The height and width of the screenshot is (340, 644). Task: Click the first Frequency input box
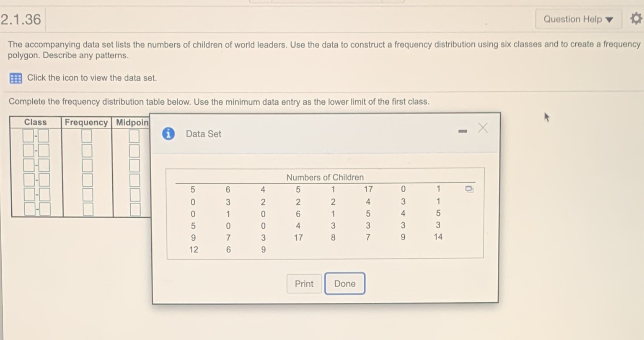pos(86,136)
